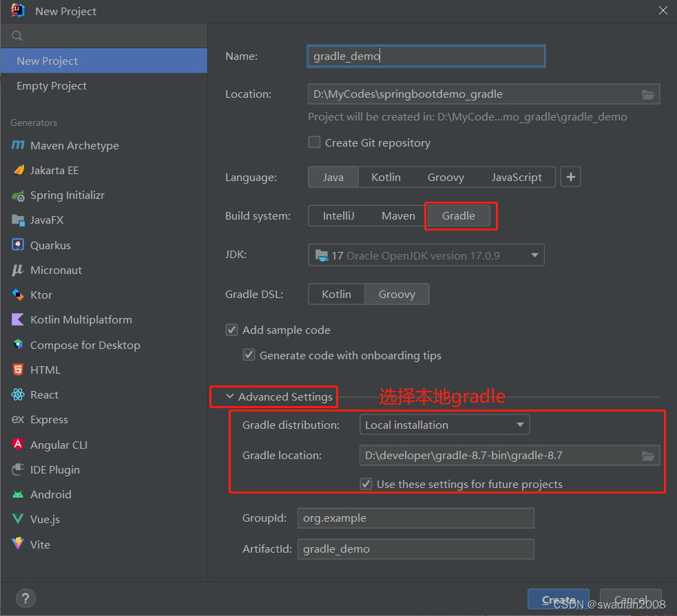The height and width of the screenshot is (616, 677).
Task: Select the Quarkus generator
Action: pos(54,244)
